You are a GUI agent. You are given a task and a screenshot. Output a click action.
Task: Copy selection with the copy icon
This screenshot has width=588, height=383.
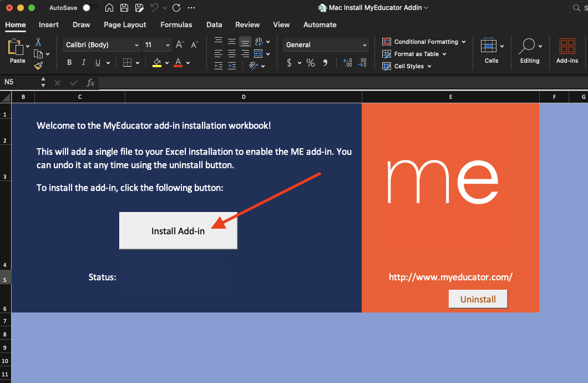(38, 54)
